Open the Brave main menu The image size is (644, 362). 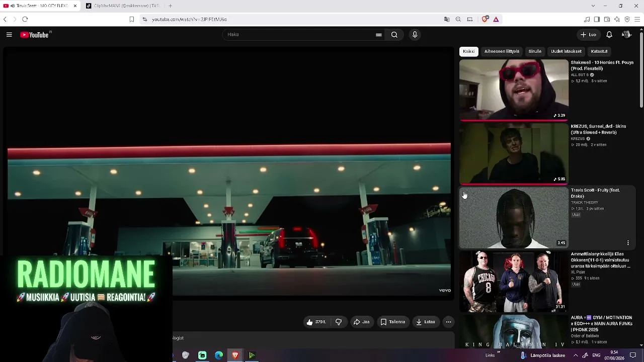(x=637, y=19)
